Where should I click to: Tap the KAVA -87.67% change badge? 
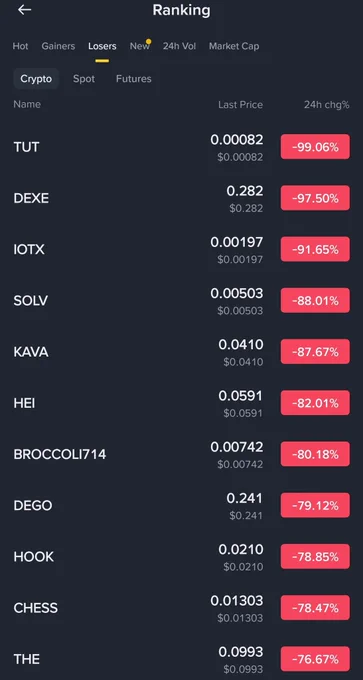tap(315, 352)
